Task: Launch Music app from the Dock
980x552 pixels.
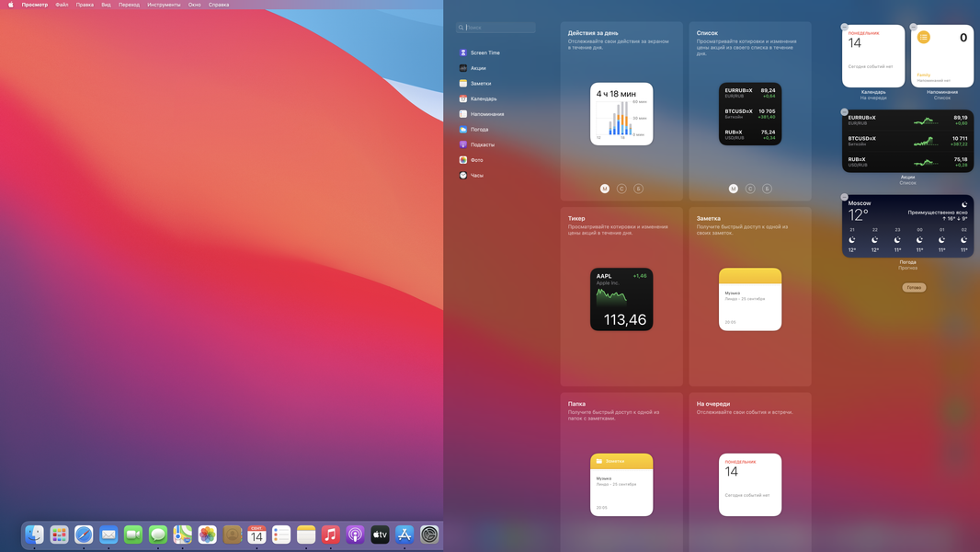Action: (331, 535)
